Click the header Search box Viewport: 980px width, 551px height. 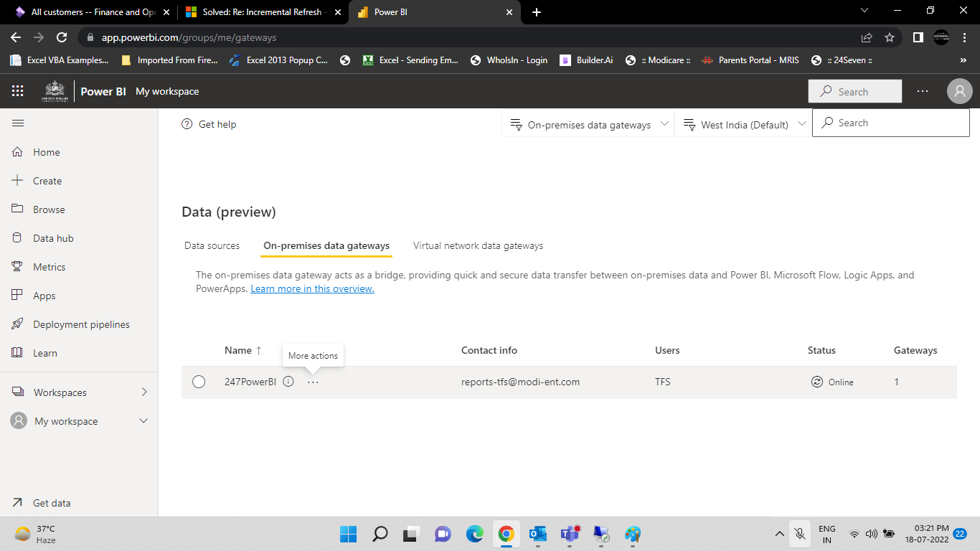[855, 91]
